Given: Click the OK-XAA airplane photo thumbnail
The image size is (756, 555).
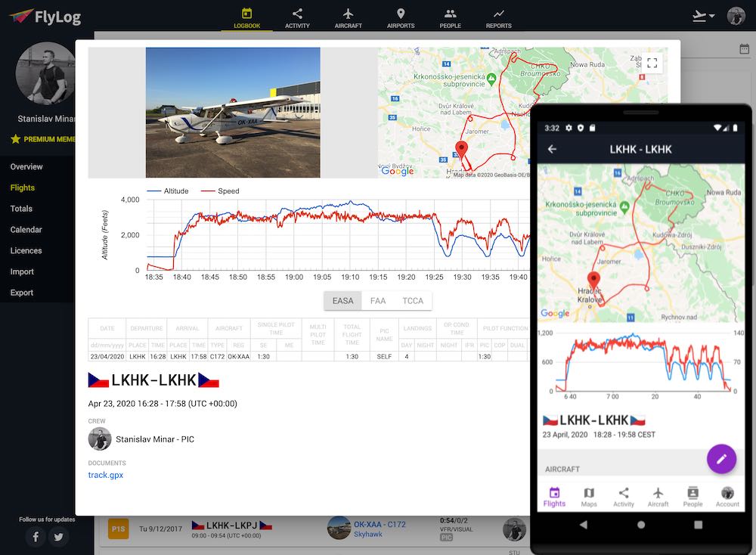Looking at the screenshot, I should click(232, 111).
